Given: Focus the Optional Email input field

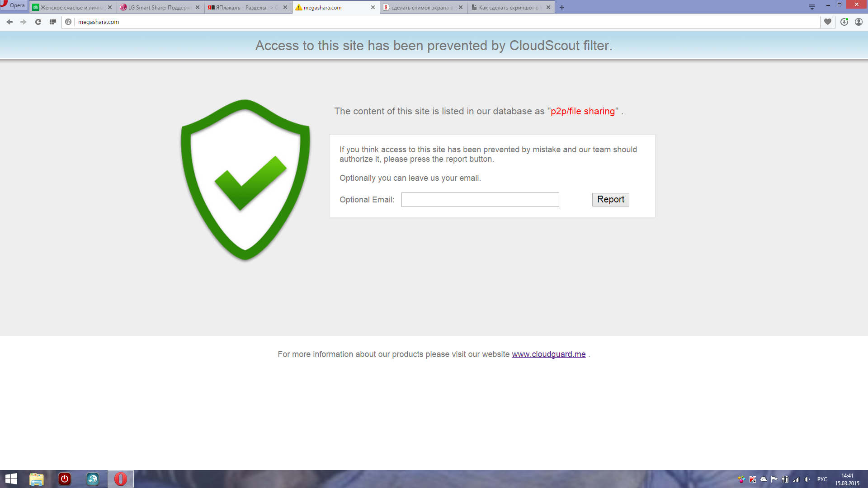Looking at the screenshot, I should pyautogui.click(x=480, y=200).
